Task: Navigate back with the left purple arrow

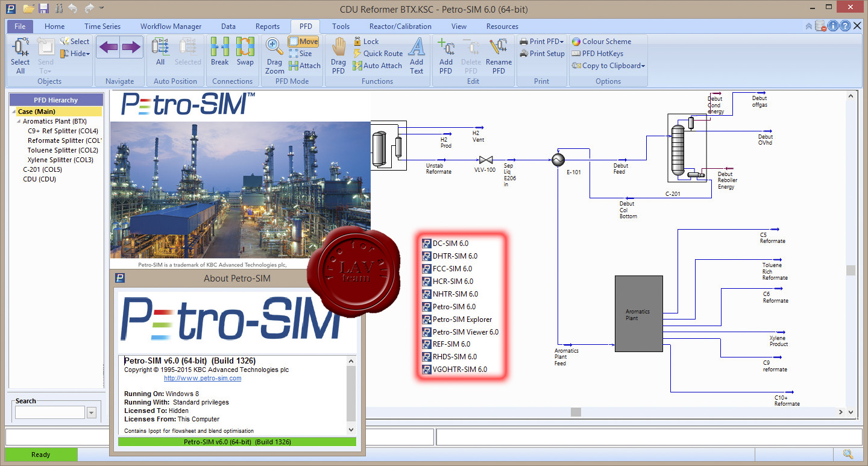Action: pos(108,47)
